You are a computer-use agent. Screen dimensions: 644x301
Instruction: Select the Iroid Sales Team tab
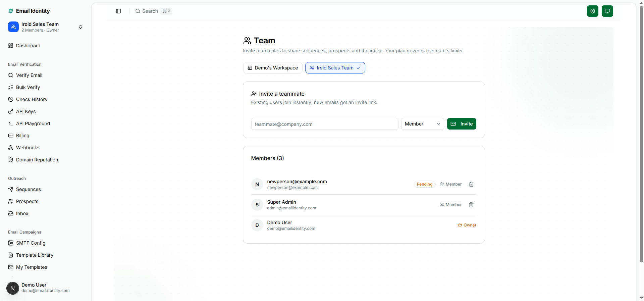coord(335,68)
